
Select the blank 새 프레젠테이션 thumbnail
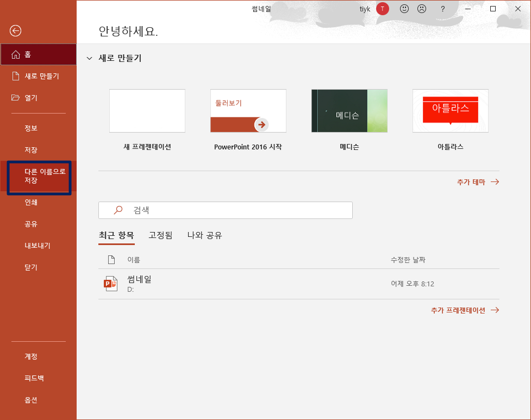(x=147, y=111)
